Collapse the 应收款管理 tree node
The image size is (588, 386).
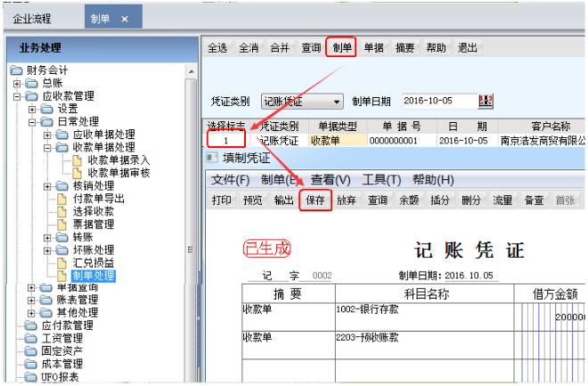[x=18, y=95]
